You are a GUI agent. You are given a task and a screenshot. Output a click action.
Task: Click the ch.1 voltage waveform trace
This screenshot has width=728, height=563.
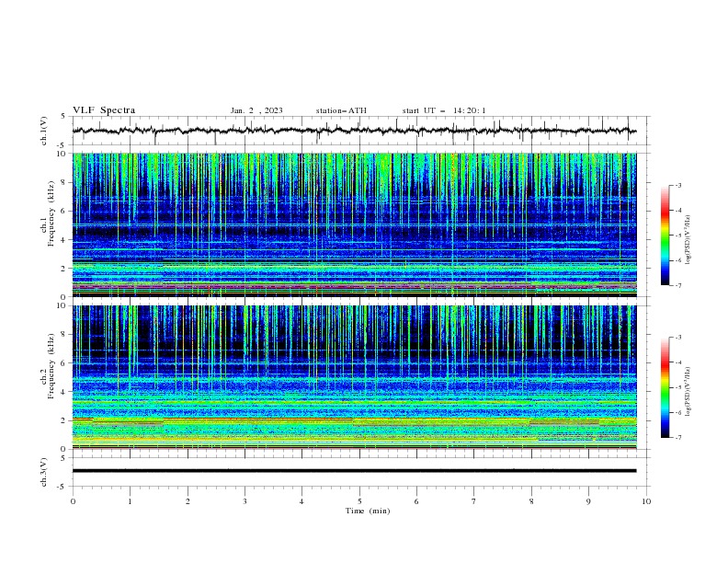click(354, 131)
